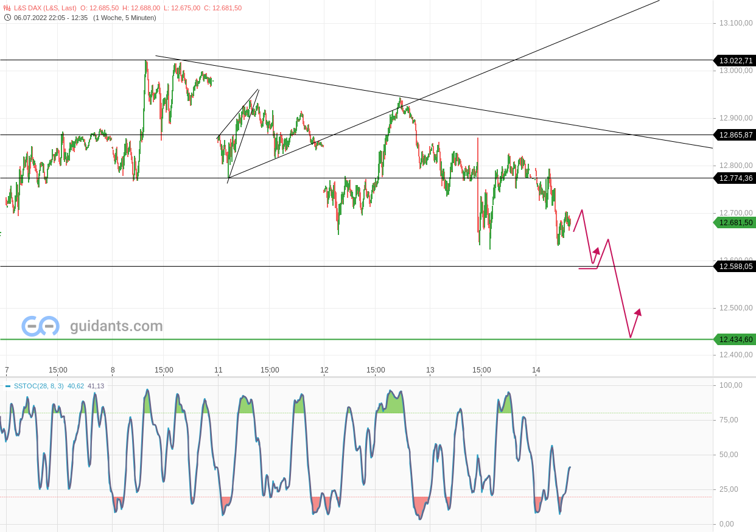
Task: Select the date label 14 on the time axis
Action: coord(536,369)
